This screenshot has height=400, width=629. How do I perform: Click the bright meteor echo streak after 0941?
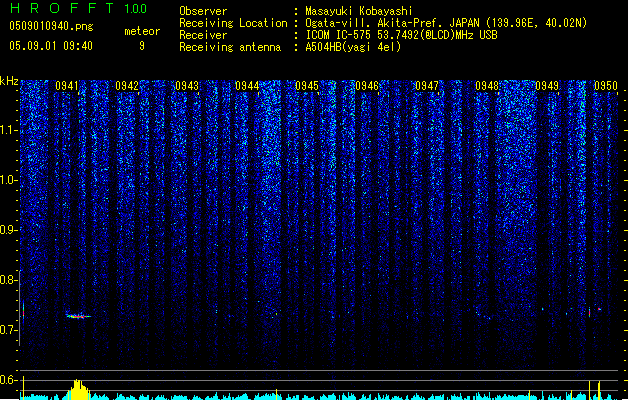click(79, 316)
